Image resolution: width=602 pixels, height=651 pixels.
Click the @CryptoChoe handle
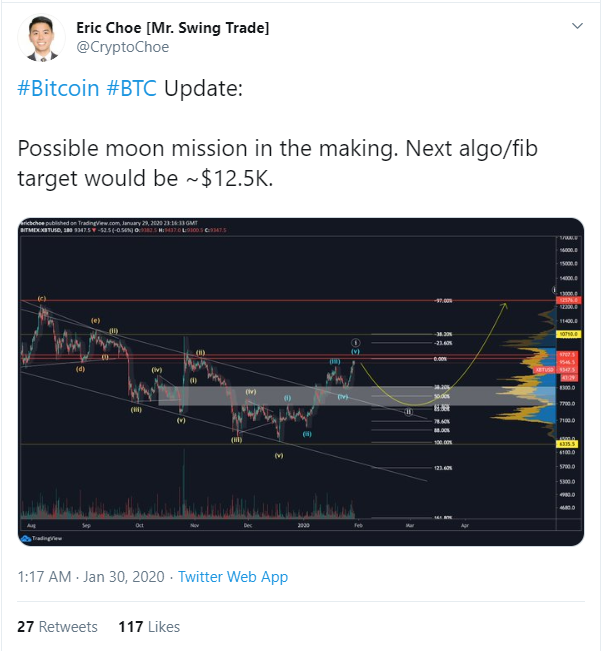(x=122, y=47)
